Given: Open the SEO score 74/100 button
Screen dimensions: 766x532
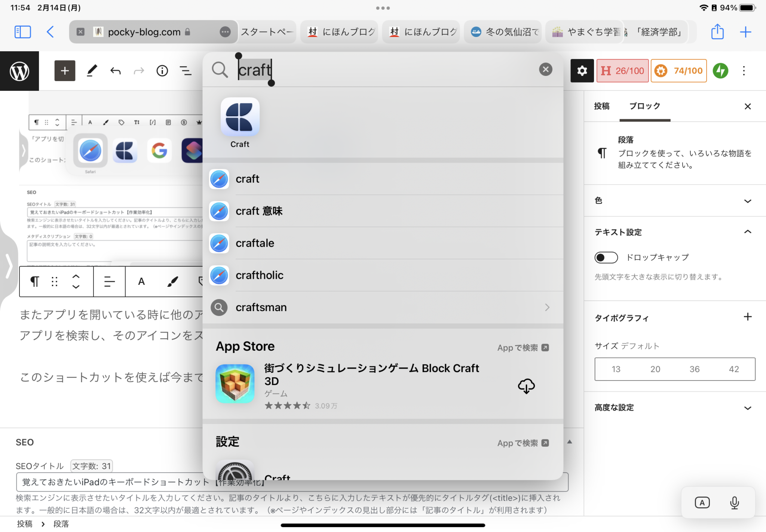Looking at the screenshot, I should click(x=679, y=71).
